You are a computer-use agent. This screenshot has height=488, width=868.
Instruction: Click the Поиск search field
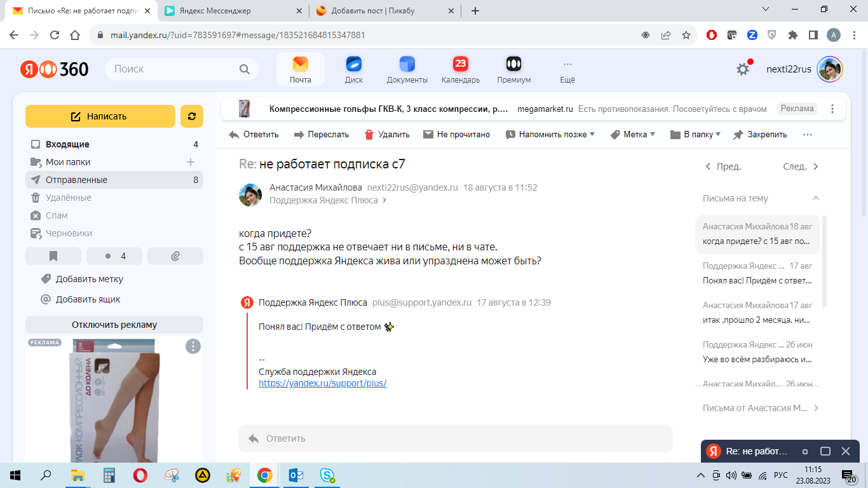(x=182, y=69)
